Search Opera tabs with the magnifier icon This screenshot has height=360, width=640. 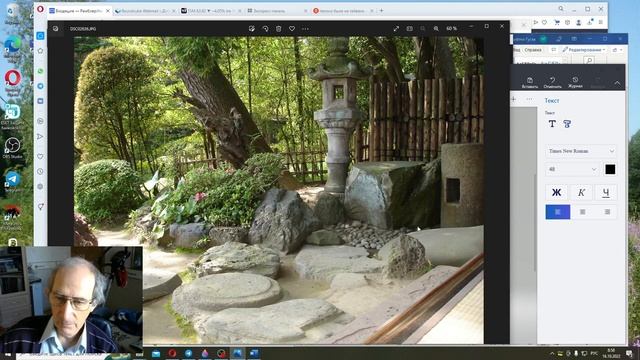561,9
